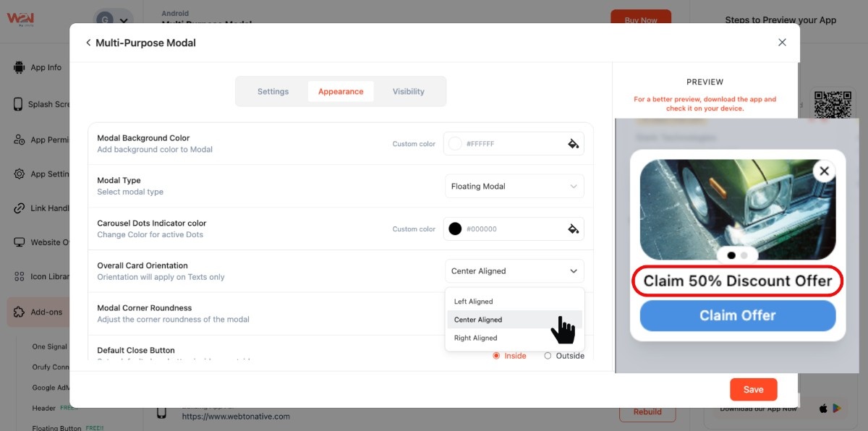Click second carousel dot in preview
The width and height of the screenshot is (868, 431).
click(x=744, y=255)
